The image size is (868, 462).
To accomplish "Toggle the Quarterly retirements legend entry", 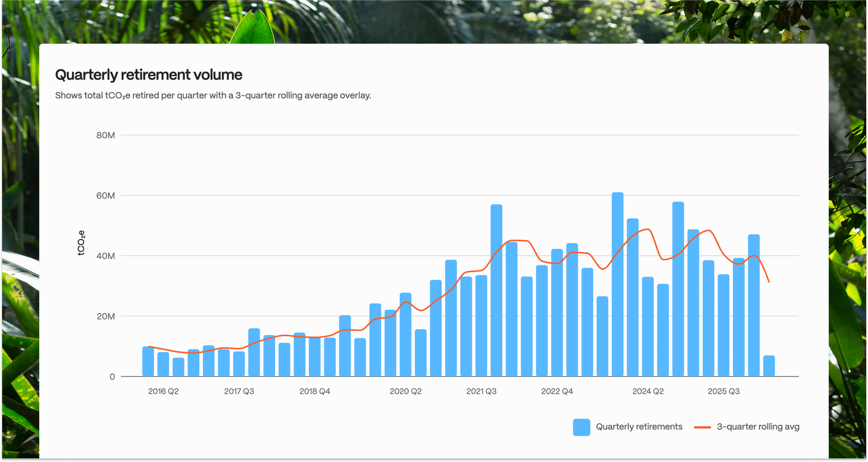I will coord(639,426).
